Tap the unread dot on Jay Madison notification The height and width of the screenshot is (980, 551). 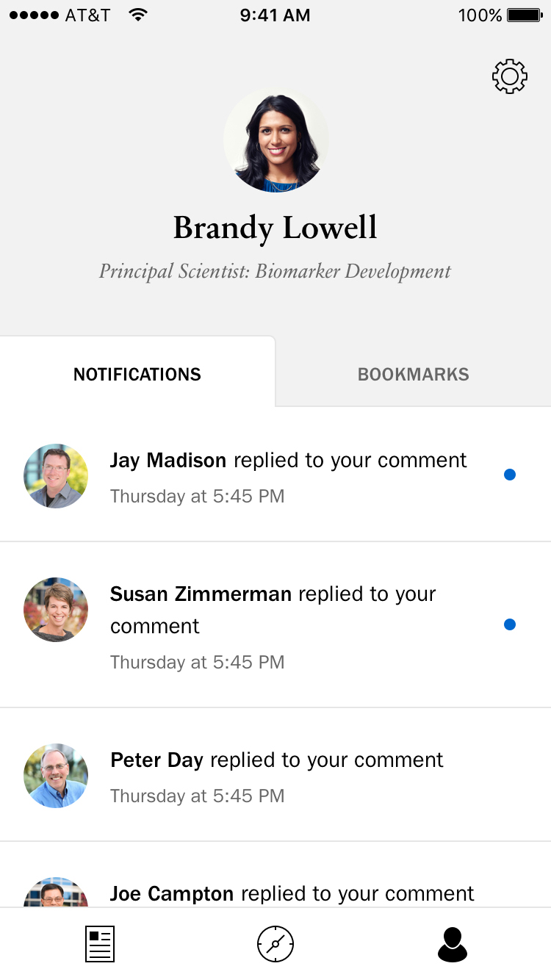coord(509,475)
